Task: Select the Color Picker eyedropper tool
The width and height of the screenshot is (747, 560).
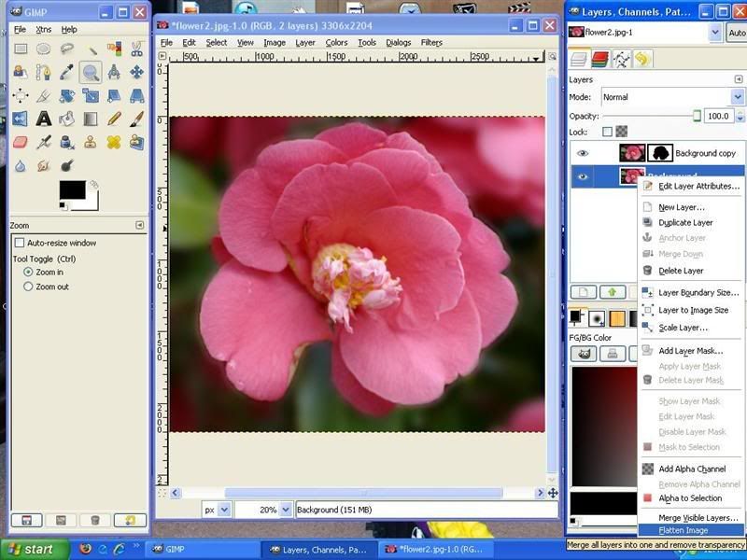Action: coord(66,72)
